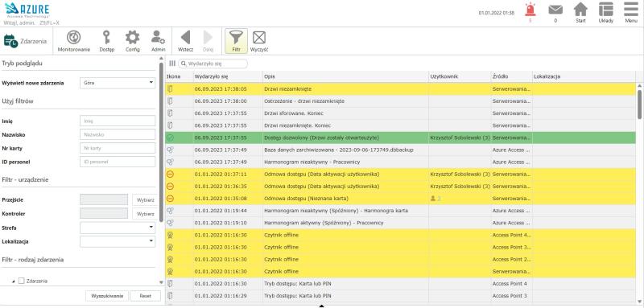Select Ostrzeżenie - drzwi niezamknięte row
Viewport: 644px width, 308px height.
click(400, 101)
